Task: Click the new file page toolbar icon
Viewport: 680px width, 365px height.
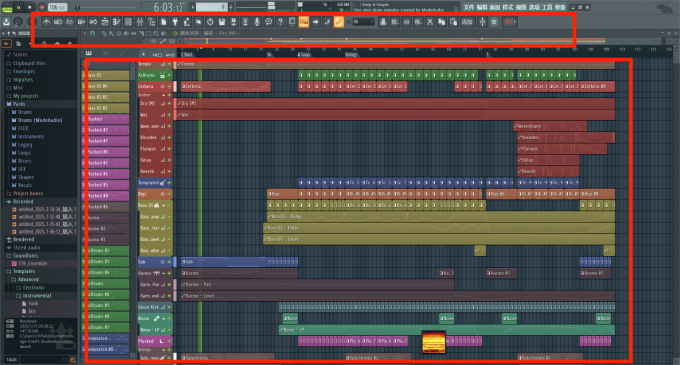Action: pyautogui.click(x=163, y=22)
